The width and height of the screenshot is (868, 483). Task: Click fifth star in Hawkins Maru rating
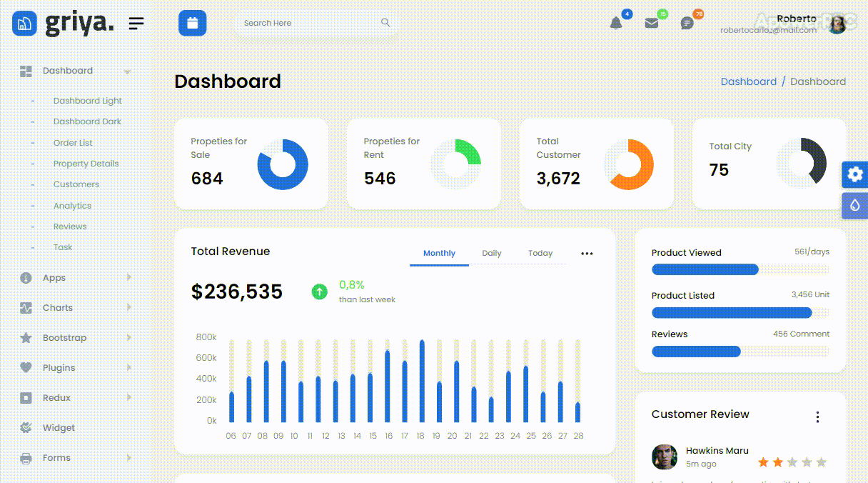(821, 462)
